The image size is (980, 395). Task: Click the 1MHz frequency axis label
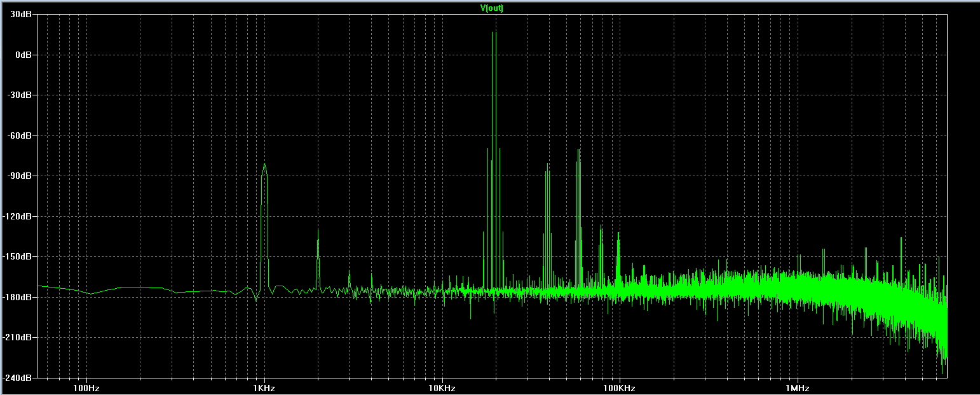tap(796, 387)
